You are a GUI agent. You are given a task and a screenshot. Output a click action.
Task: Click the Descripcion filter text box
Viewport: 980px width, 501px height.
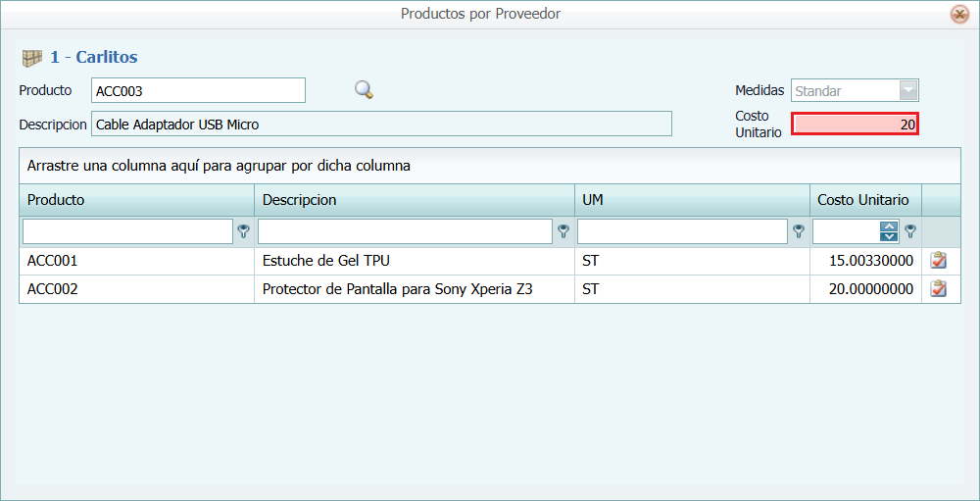click(x=405, y=231)
